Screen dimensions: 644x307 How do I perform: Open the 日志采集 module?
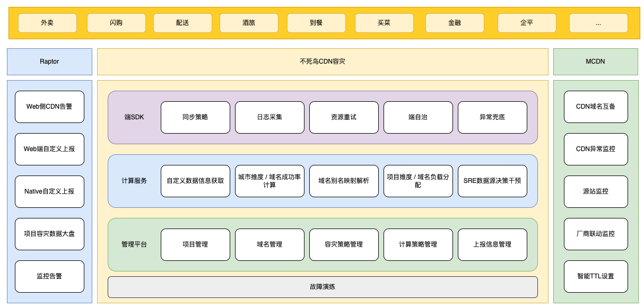pos(269,117)
